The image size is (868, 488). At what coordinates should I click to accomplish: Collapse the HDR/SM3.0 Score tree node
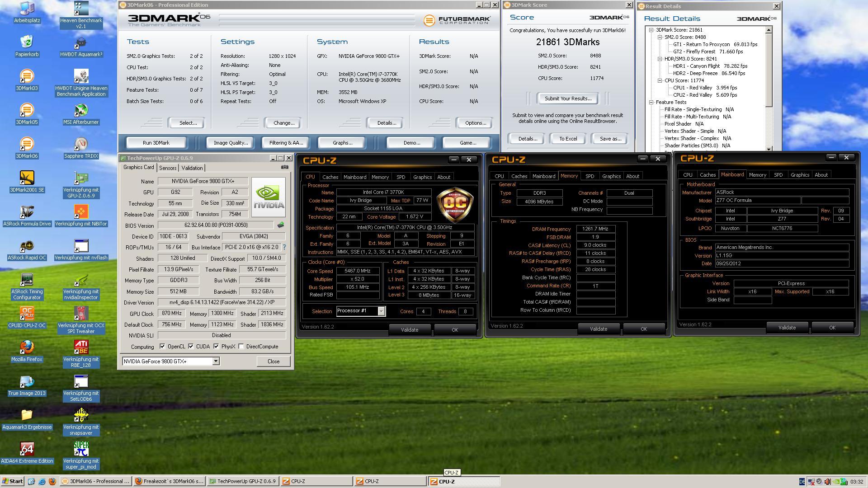click(x=660, y=59)
